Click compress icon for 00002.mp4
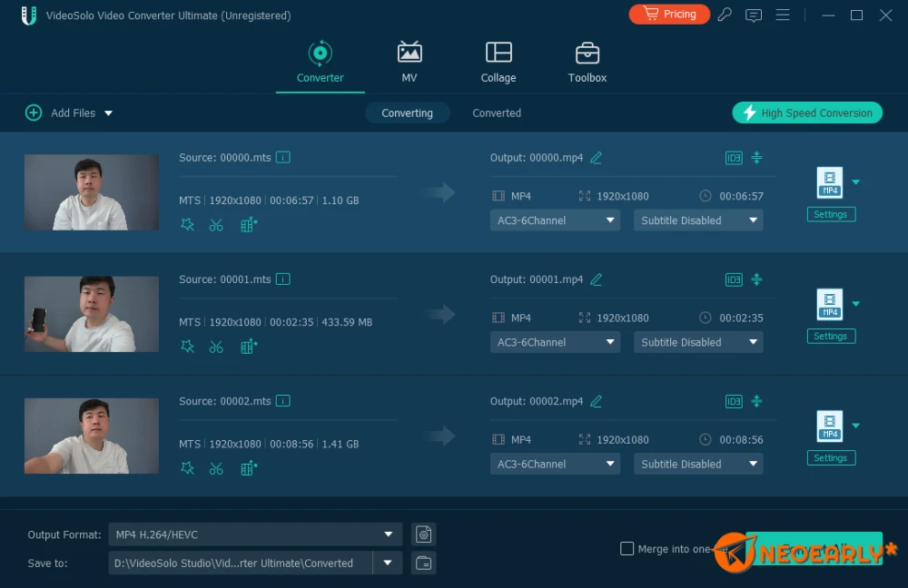The width and height of the screenshot is (908, 588). click(757, 401)
